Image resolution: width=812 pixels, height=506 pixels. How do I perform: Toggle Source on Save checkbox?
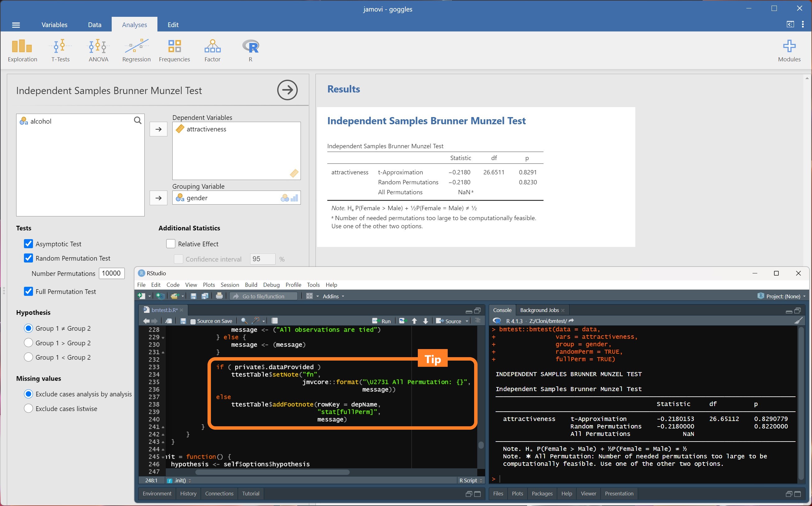click(193, 321)
